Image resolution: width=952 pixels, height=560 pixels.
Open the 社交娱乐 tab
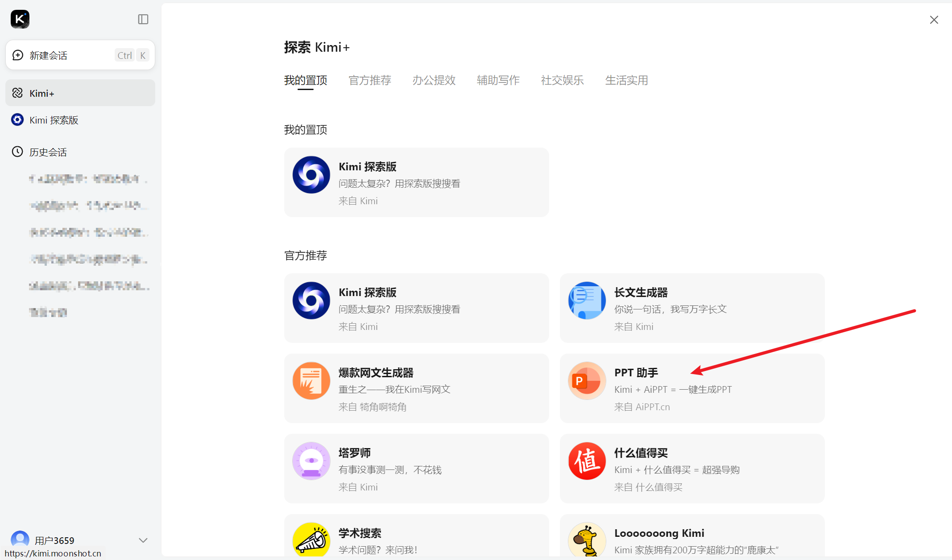click(x=562, y=80)
